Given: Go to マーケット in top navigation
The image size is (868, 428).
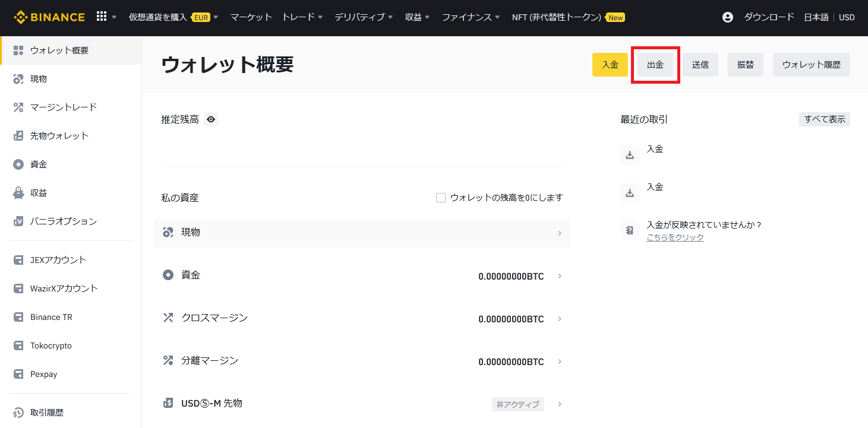Looking at the screenshot, I should pyautogui.click(x=251, y=17).
